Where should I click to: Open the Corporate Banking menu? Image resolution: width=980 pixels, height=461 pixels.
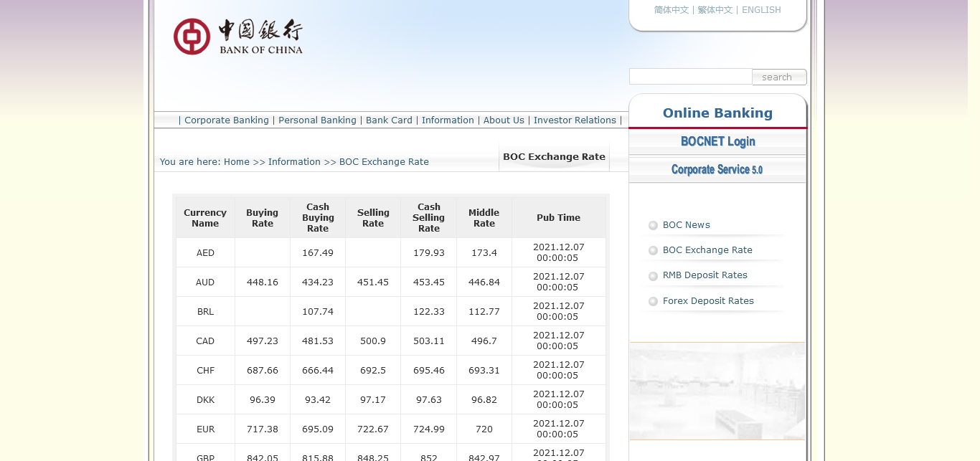click(226, 120)
